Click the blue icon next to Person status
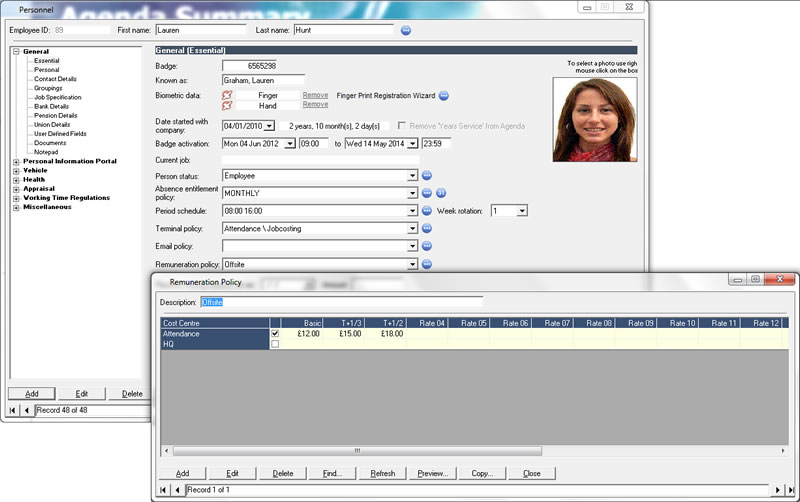The image size is (800, 502). (426, 176)
